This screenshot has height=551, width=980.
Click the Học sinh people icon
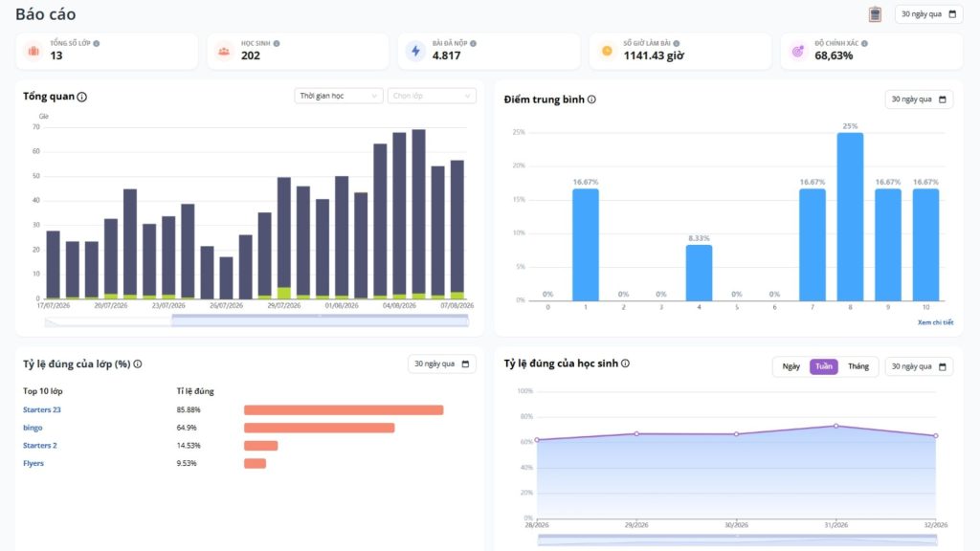click(224, 51)
